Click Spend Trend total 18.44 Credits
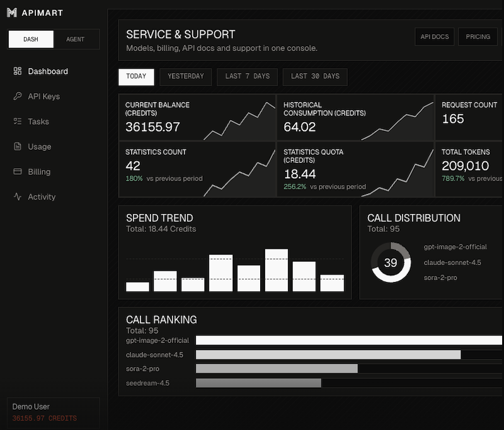 [x=161, y=229]
